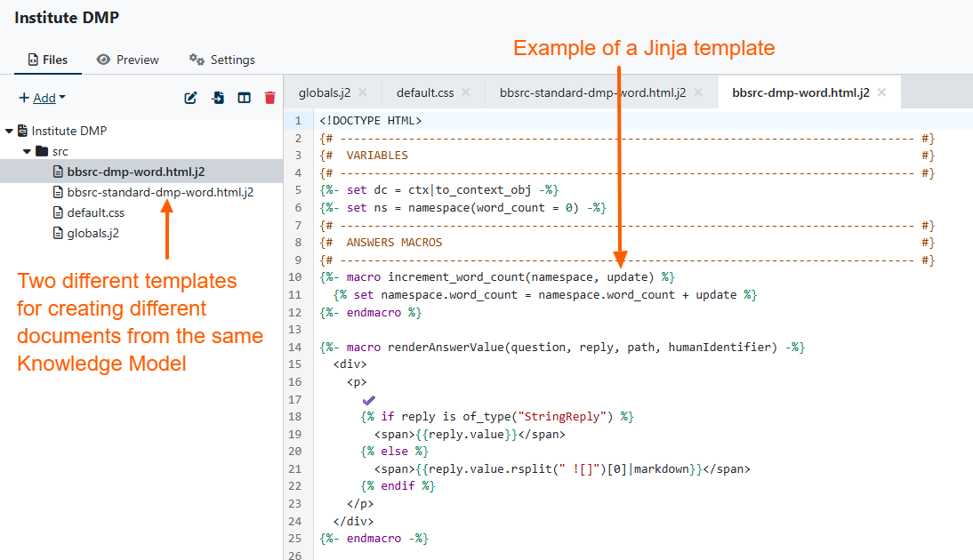Click the '{% else %}' code line
The width and height of the screenshot is (973, 560).
point(395,452)
